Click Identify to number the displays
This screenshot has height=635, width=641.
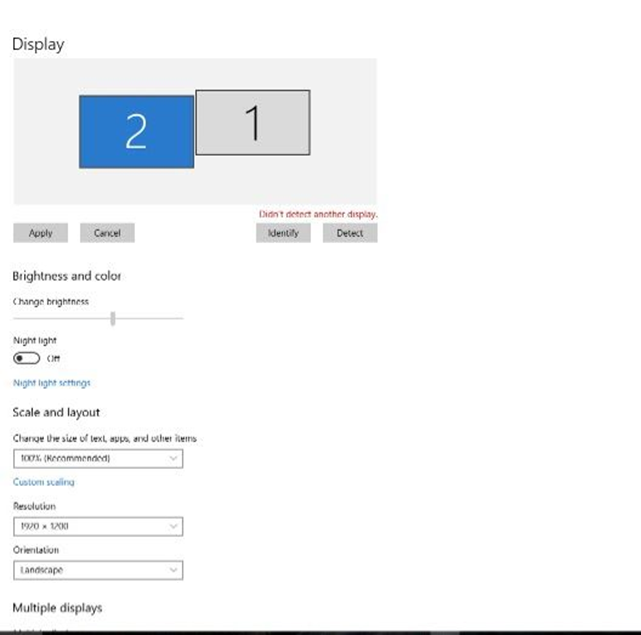click(283, 233)
